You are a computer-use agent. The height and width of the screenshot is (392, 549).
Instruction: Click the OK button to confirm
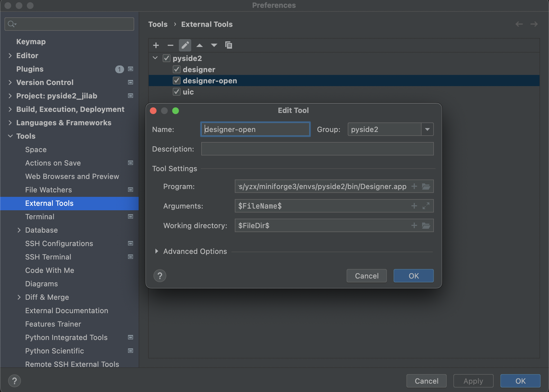413,276
